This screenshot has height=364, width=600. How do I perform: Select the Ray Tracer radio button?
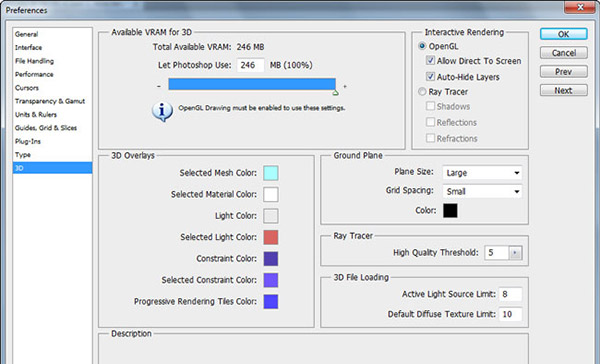click(422, 91)
